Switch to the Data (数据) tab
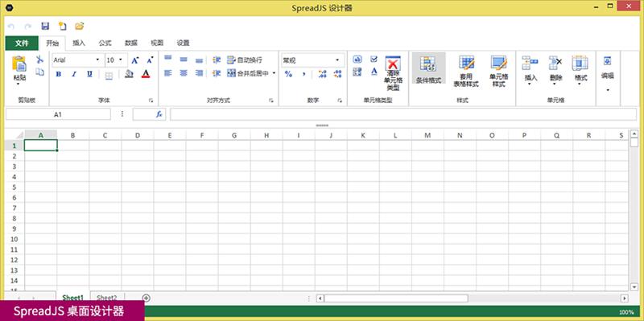Screen dimensions: 644x321 [131, 43]
